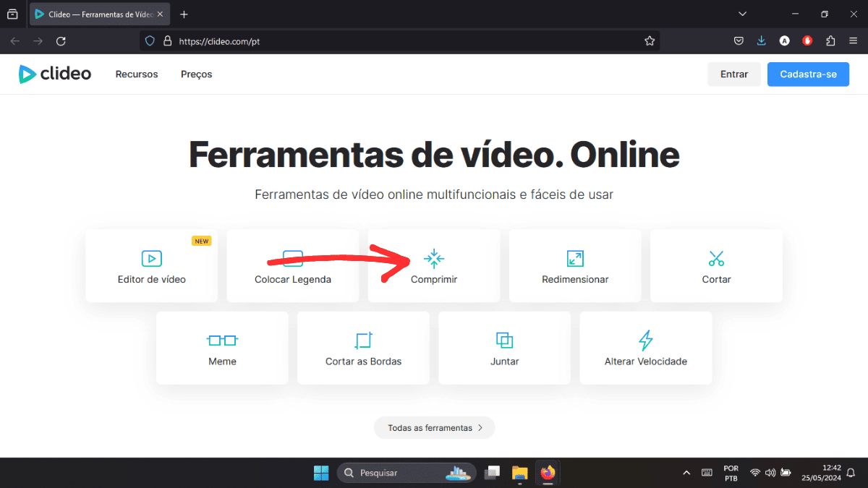Click the Cadastra-se button
Screen dimensions: 868x488
tap(808, 74)
